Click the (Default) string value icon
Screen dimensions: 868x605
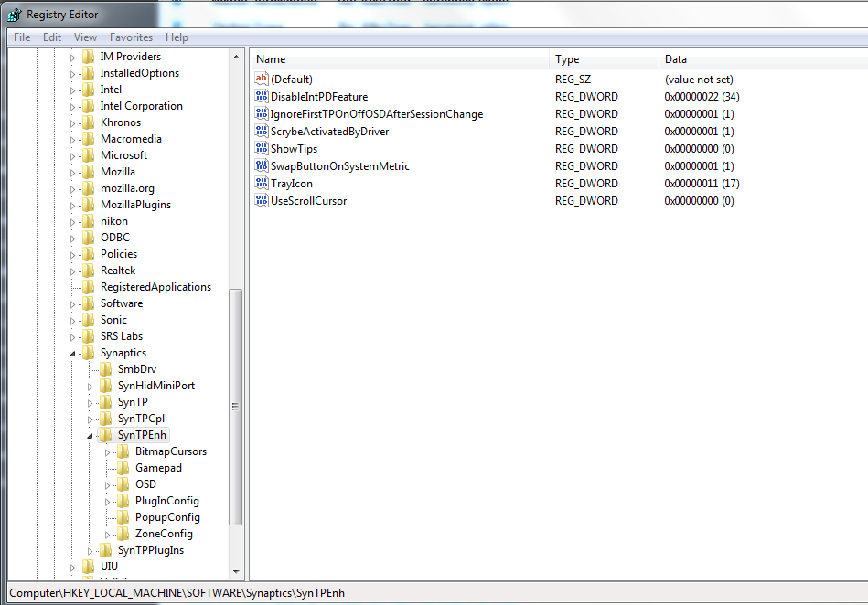coord(262,79)
